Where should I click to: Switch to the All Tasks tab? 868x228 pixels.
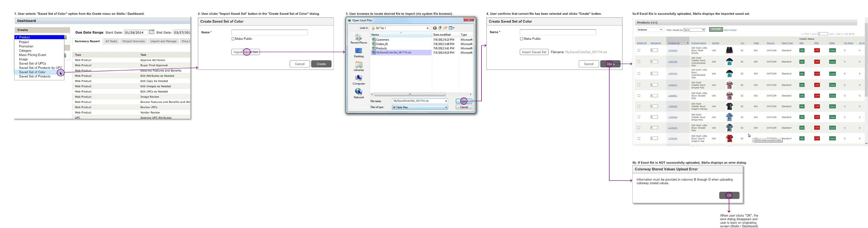111,41
